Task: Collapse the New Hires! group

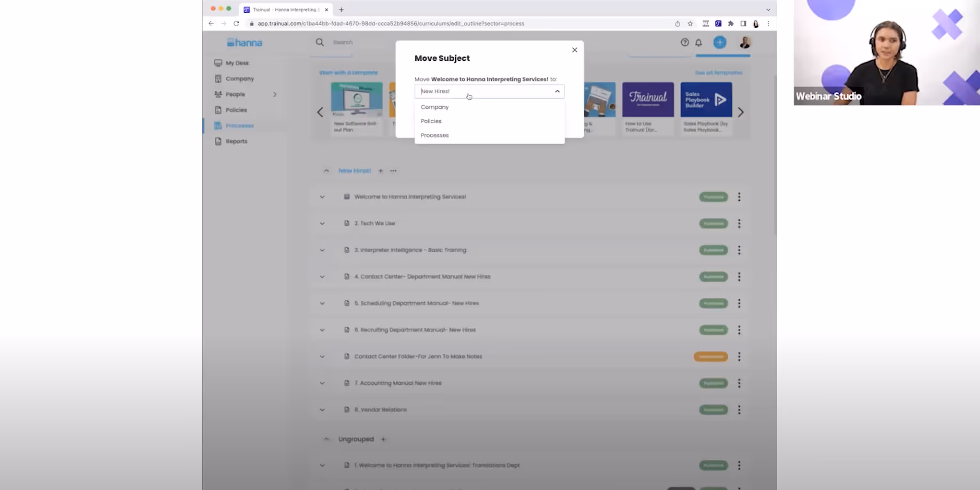Action: (326, 171)
